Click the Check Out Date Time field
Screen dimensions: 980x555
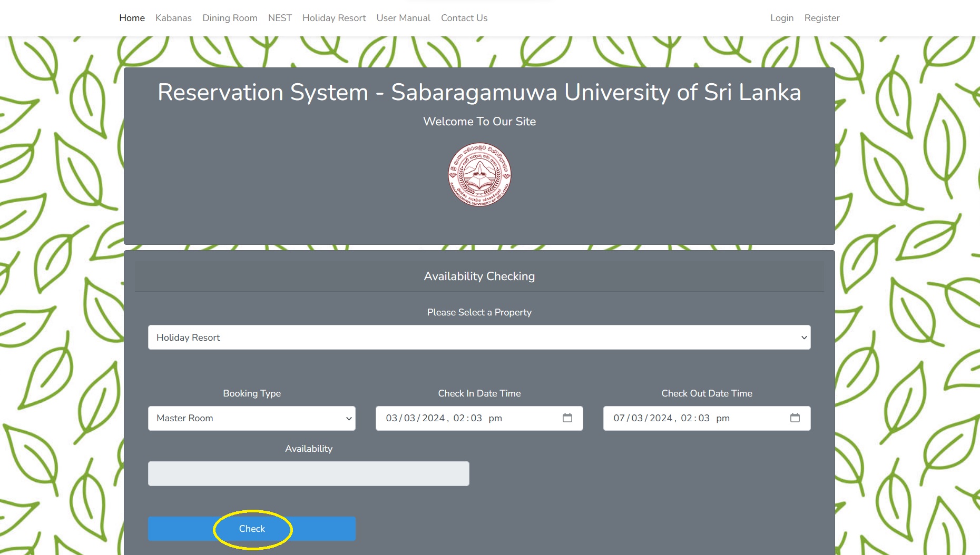coord(690,418)
